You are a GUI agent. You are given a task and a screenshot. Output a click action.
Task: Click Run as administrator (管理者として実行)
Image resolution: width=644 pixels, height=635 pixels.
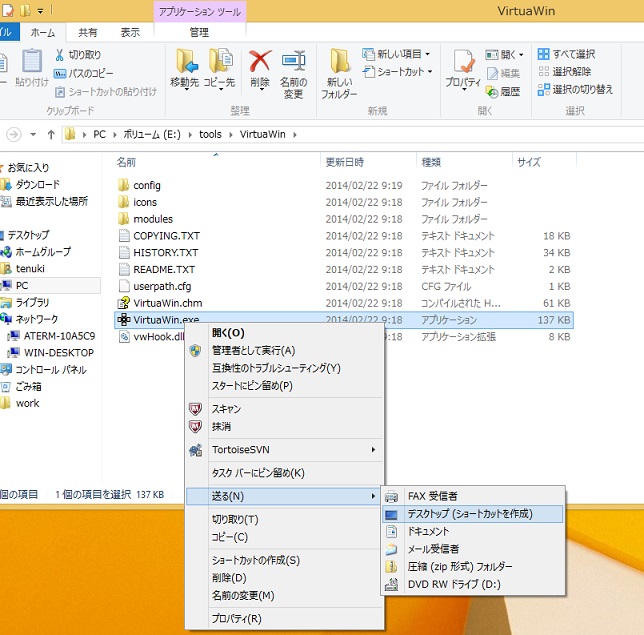pyautogui.click(x=253, y=351)
